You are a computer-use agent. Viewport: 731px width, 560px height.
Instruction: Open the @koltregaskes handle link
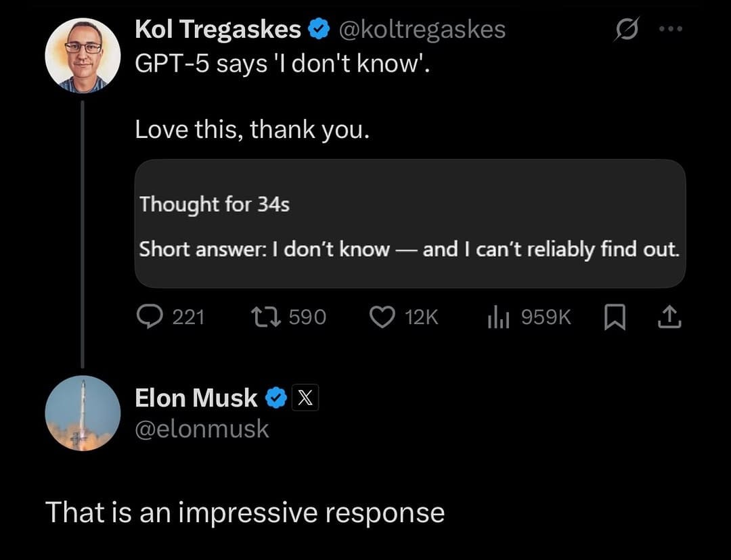click(x=421, y=30)
